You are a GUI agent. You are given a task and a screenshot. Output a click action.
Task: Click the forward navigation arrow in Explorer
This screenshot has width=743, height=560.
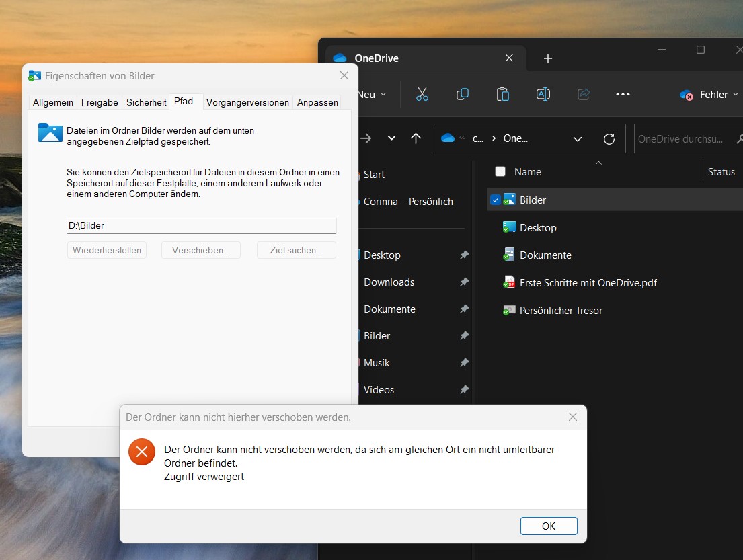pyautogui.click(x=366, y=138)
